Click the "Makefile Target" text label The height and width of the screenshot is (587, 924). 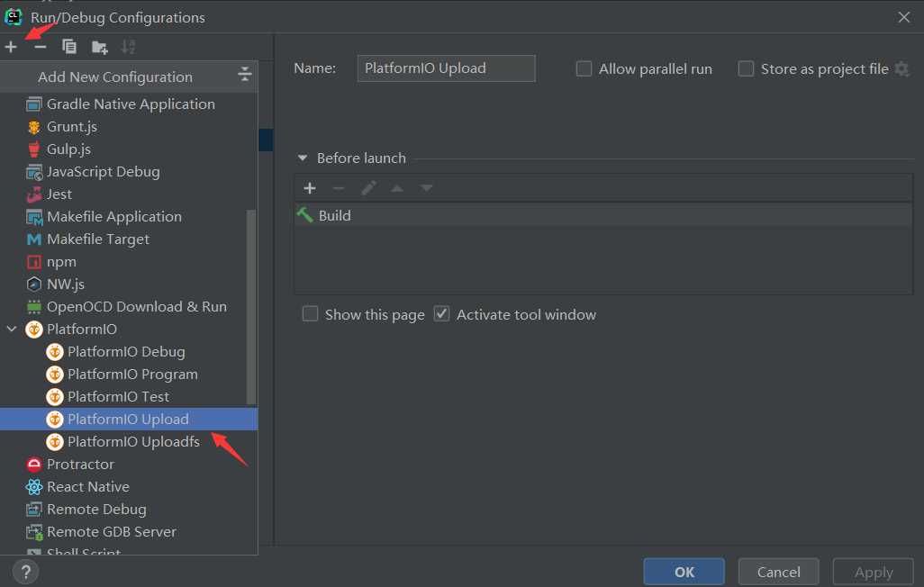coord(98,239)
